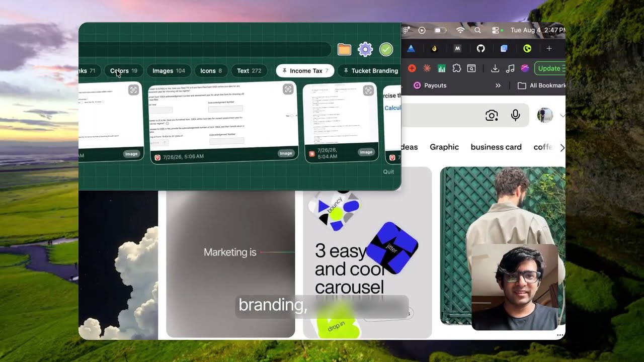The width and height of the screenshot is (644, 362).
Task: Open the GitHub tab in the browser
Action: [x=480, y=49]
